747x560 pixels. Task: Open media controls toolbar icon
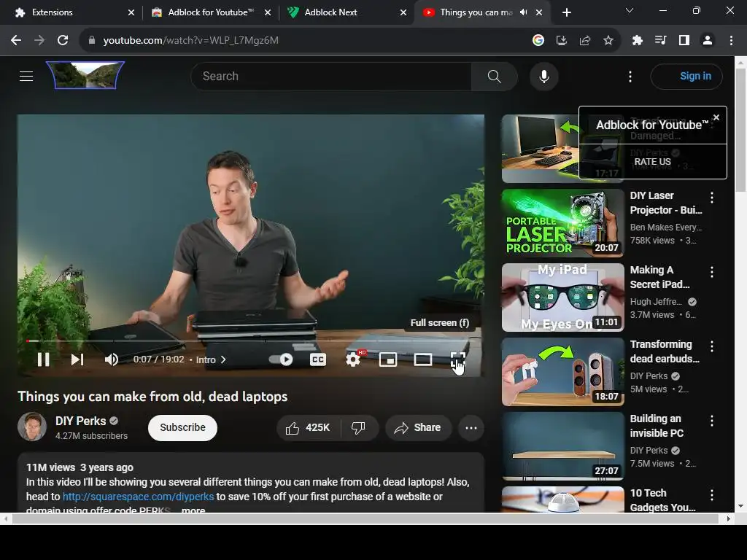660,41
